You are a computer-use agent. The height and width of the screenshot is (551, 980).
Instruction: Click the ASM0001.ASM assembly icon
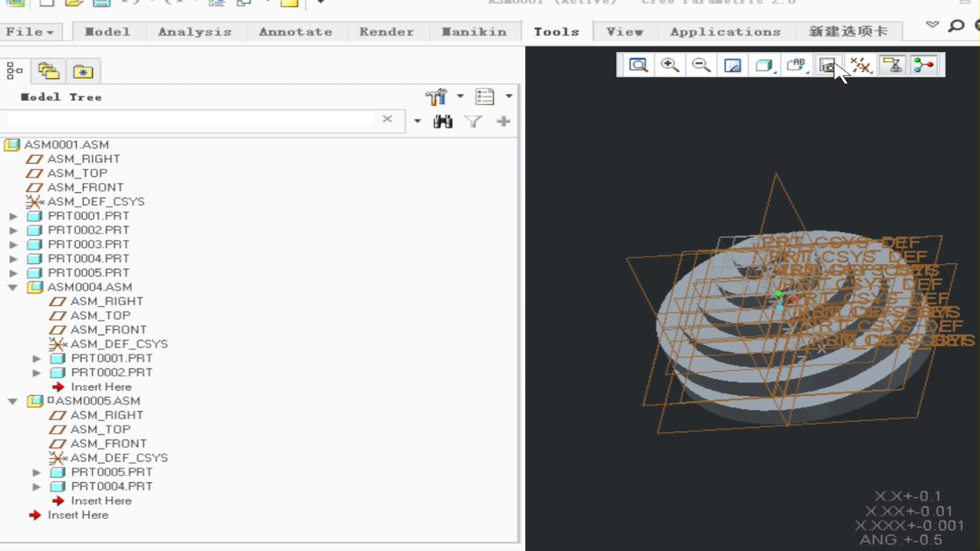(11, 145)
